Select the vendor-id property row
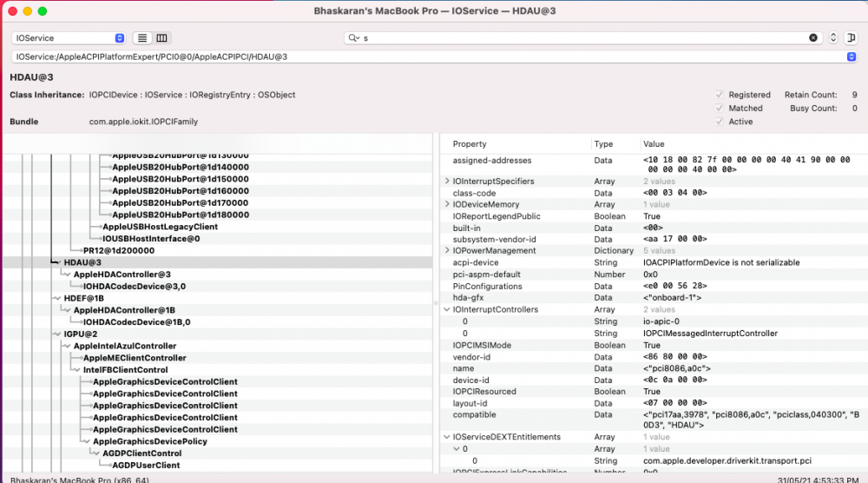Screen dimensions: 868x483 (654, 357)
